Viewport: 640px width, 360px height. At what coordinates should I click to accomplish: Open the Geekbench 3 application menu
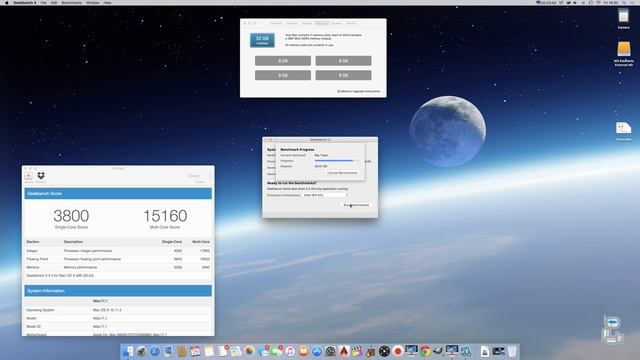coord(24,2)
